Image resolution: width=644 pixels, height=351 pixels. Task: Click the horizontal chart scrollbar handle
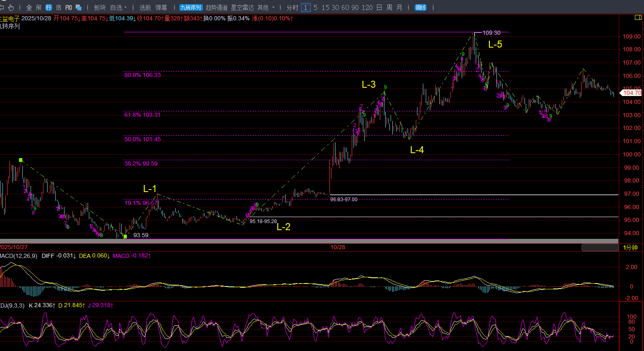tap(600, 248)
